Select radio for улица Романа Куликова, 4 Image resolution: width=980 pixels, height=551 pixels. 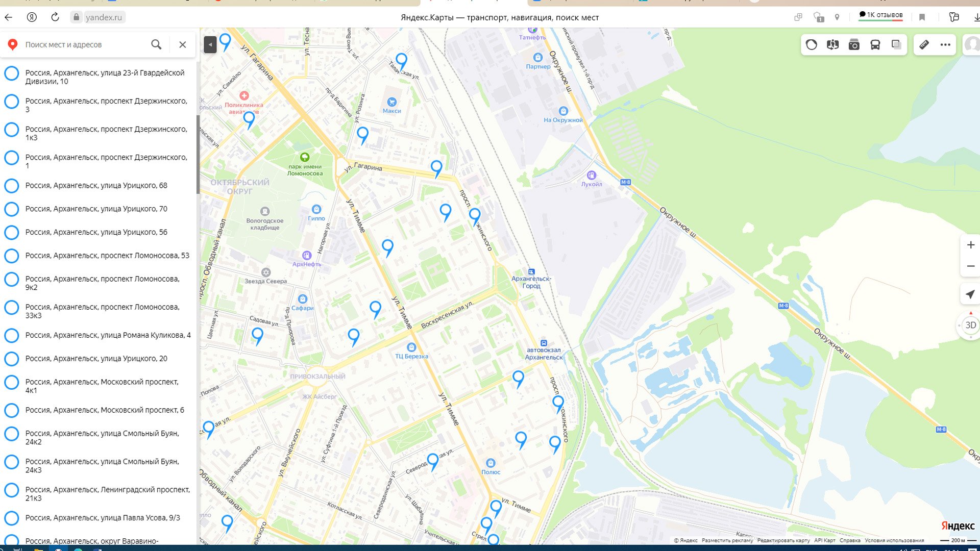pyautogui.click(x=12, y=335)
